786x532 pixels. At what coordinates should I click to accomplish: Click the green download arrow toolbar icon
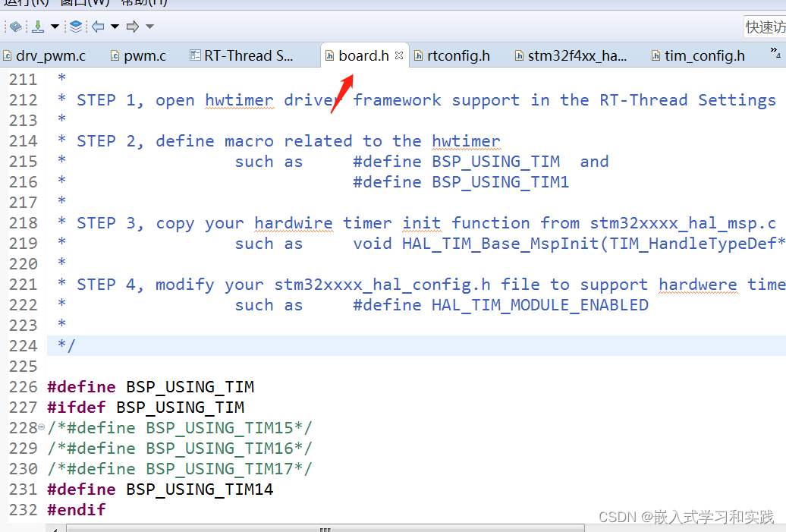(36, 27)
